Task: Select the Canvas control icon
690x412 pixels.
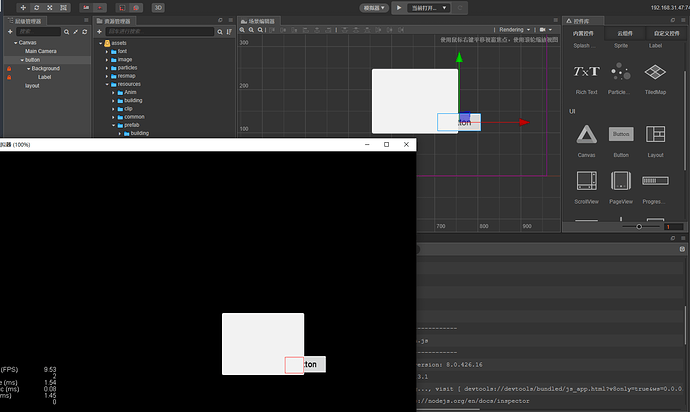Action: [x=587, y=134]
